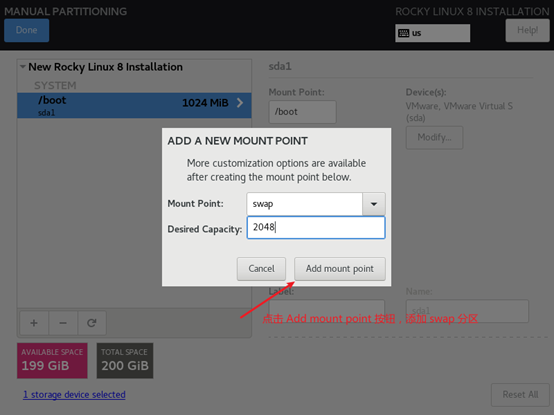Click Add mount point button
This screenshot has width=554, height=415.
(x=340, y=269)
